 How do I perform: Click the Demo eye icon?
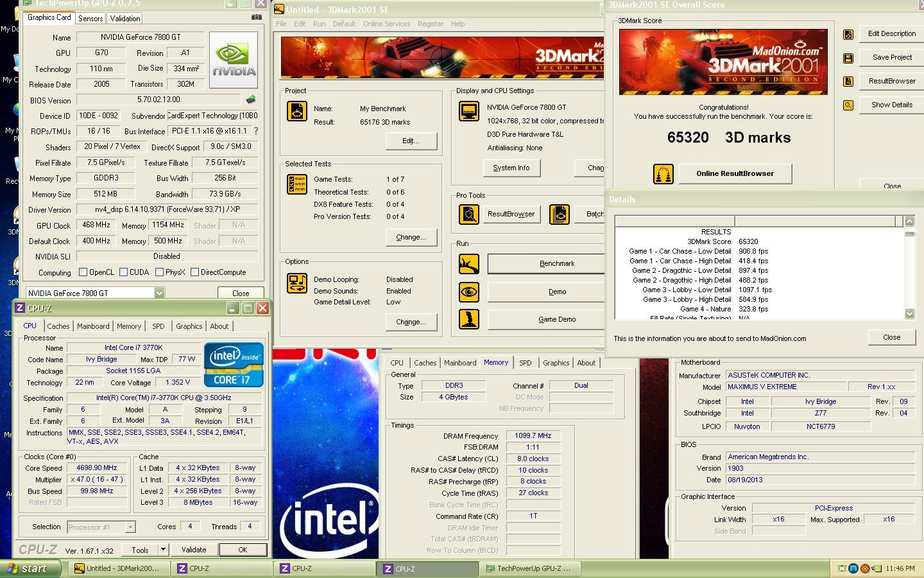click(x=469, y=292)
